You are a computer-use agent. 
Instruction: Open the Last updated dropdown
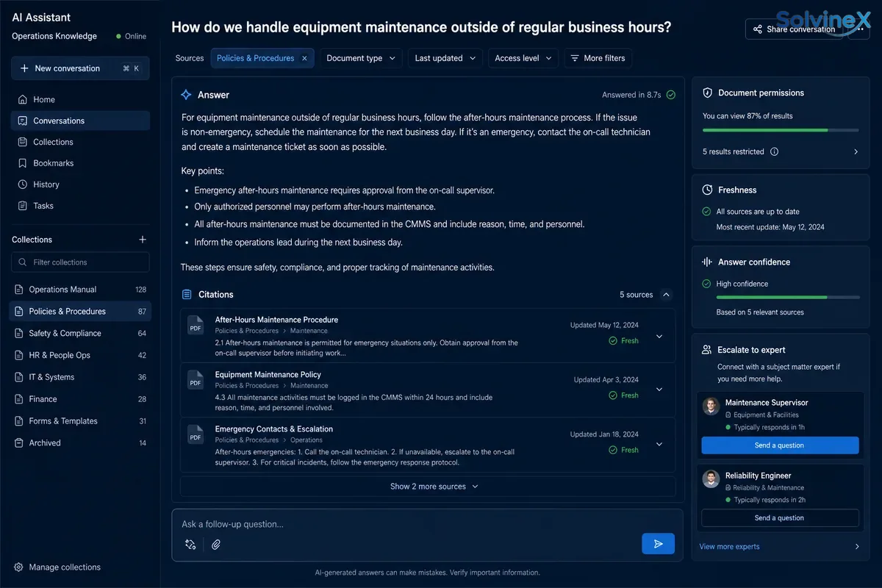click(x=445, y=58)
